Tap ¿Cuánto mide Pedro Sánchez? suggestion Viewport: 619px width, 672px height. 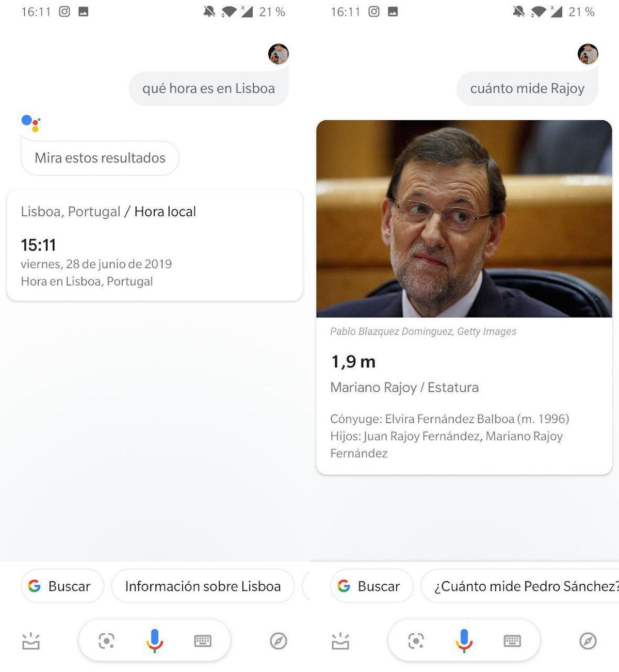pos(520,586)
